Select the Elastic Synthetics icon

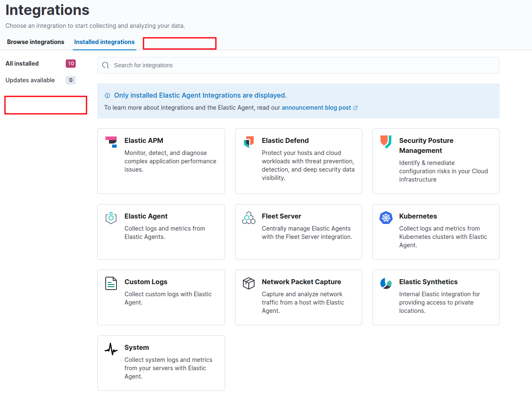coord(386,283)
